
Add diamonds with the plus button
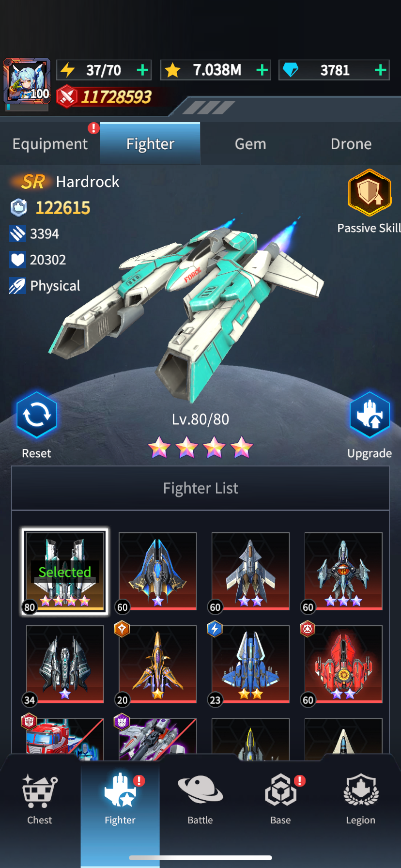coord(381,70)
